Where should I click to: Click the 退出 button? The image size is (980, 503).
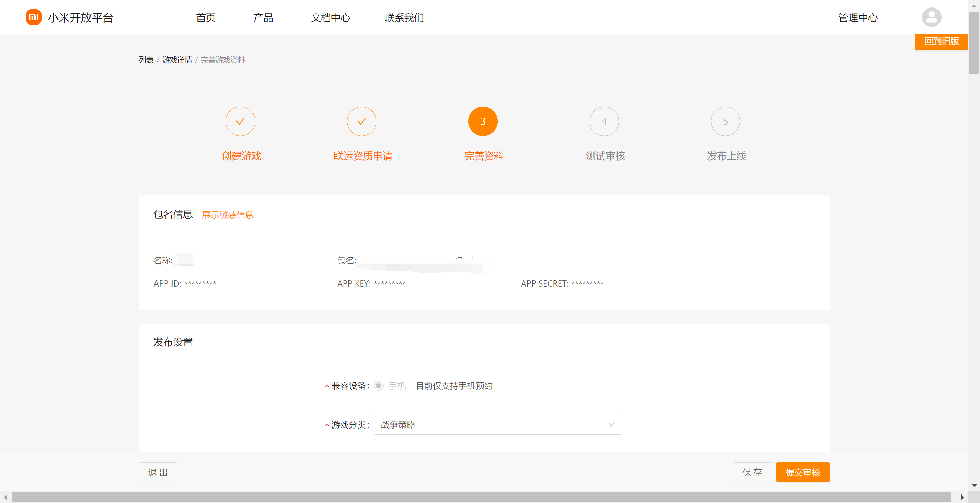click(158, 472)
